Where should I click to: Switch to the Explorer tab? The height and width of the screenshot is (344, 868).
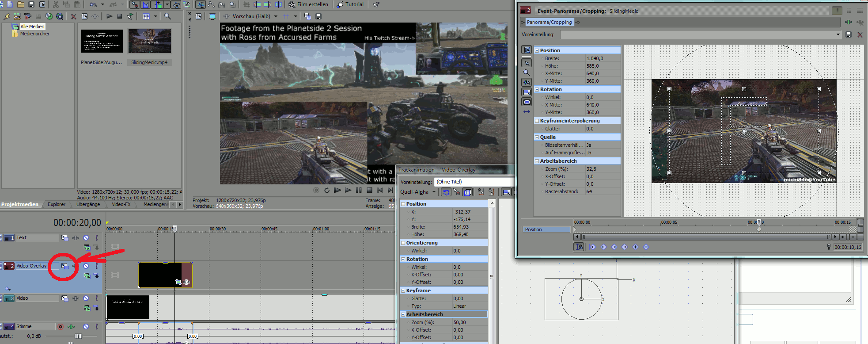(x=57, y=204)
